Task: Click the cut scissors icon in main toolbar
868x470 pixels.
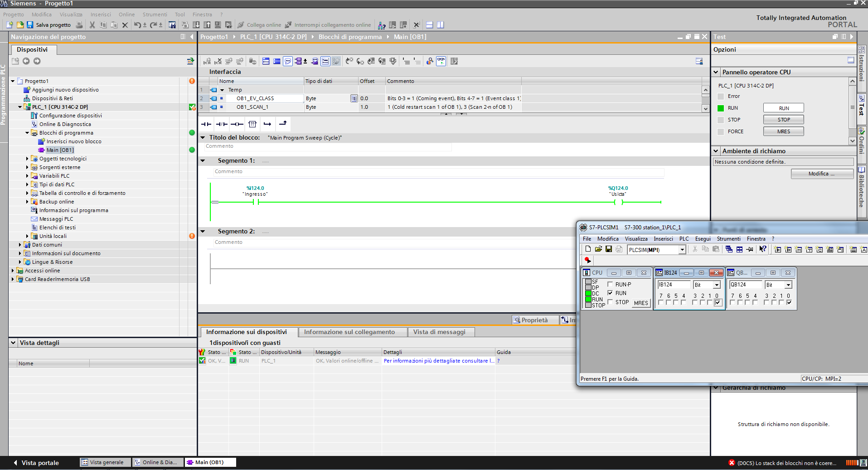Action: click(92, 25)
